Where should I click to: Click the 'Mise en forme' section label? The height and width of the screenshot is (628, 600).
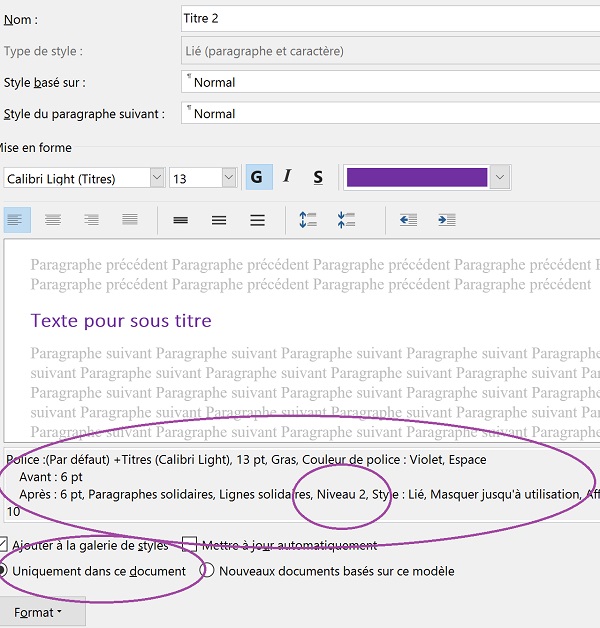tap(36, 148)
